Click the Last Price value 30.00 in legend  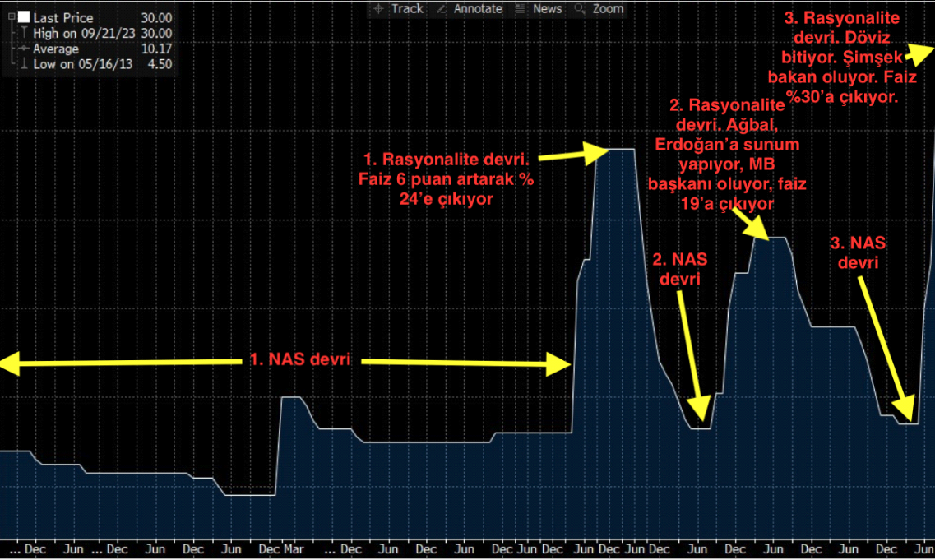point(155,17)
